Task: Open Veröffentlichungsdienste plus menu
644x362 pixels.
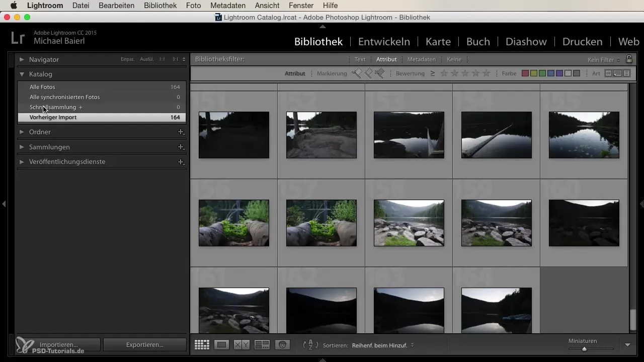Action: pos(181,162)
